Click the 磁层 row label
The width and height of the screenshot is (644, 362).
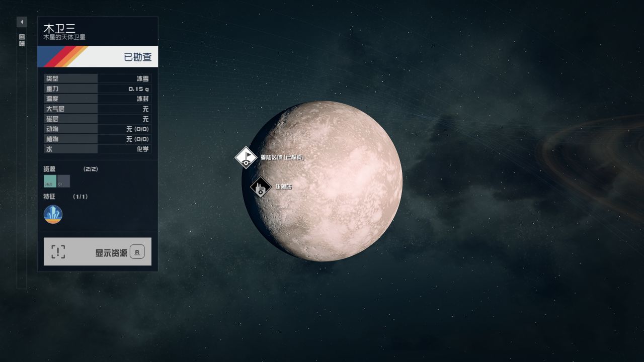click(52, 119)
